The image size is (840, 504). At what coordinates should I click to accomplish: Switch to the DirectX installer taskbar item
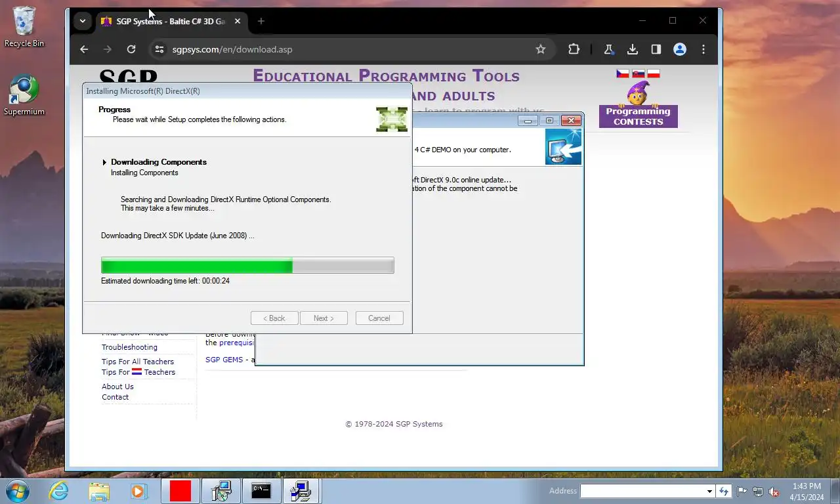tap(301, 491)
